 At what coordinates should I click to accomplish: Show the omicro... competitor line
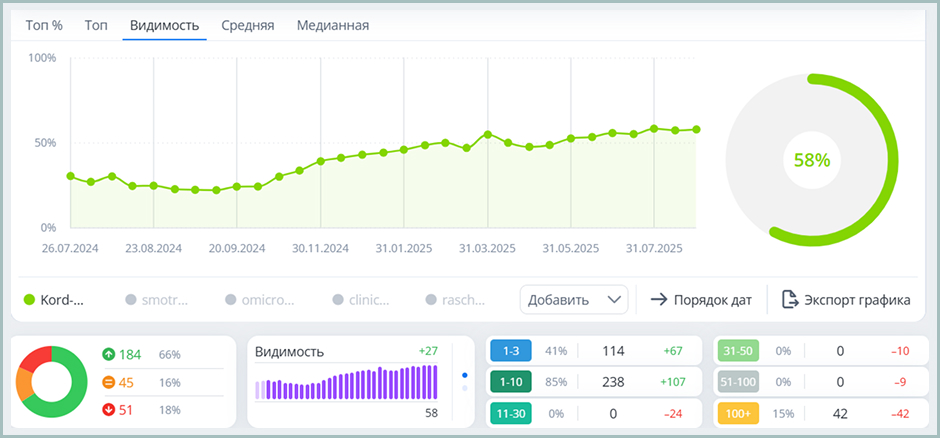click(x=260, y=300)
